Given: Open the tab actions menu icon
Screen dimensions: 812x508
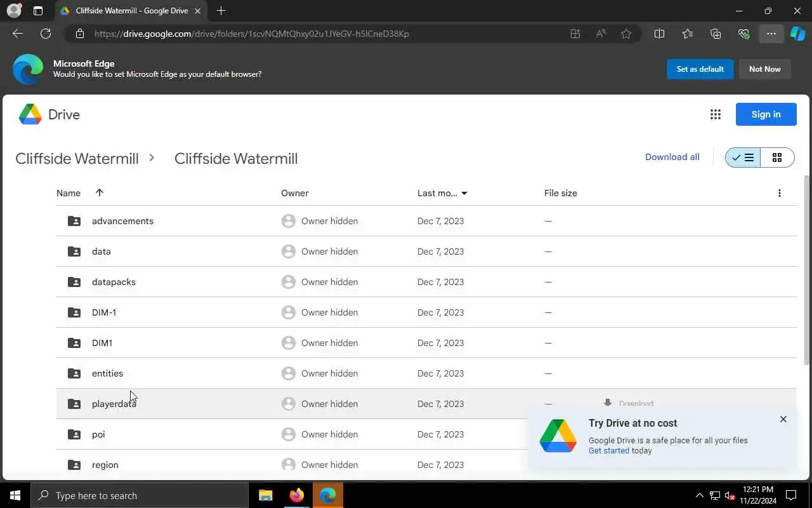Looking at the screenshot, I should [x=38, y=11].
